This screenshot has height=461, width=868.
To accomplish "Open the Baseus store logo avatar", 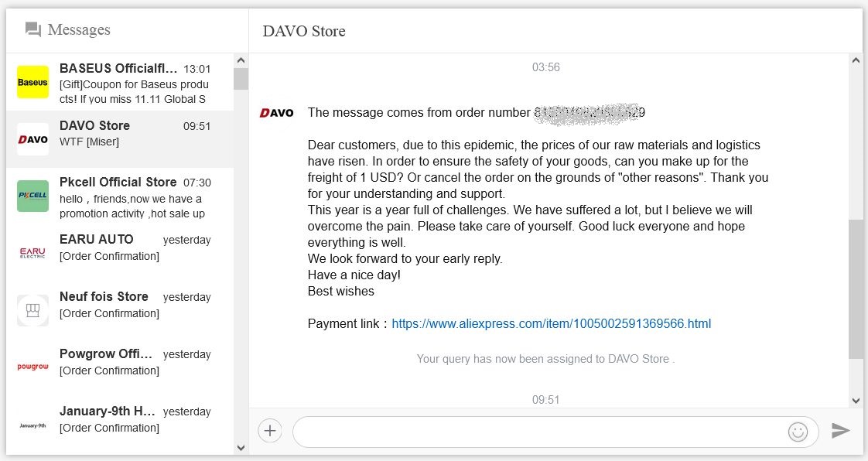I will (x=32, y=82).
